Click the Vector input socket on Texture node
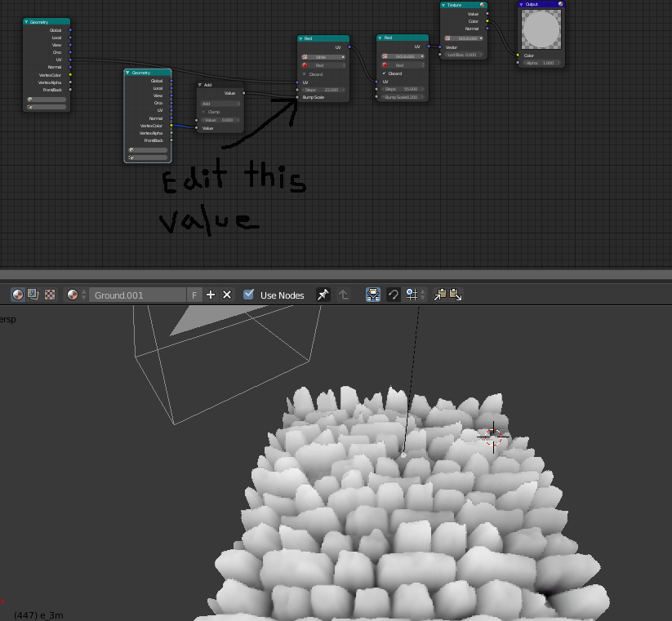This screenshot has width=672, height=621. pyautogui.click(x=440, y=47)
